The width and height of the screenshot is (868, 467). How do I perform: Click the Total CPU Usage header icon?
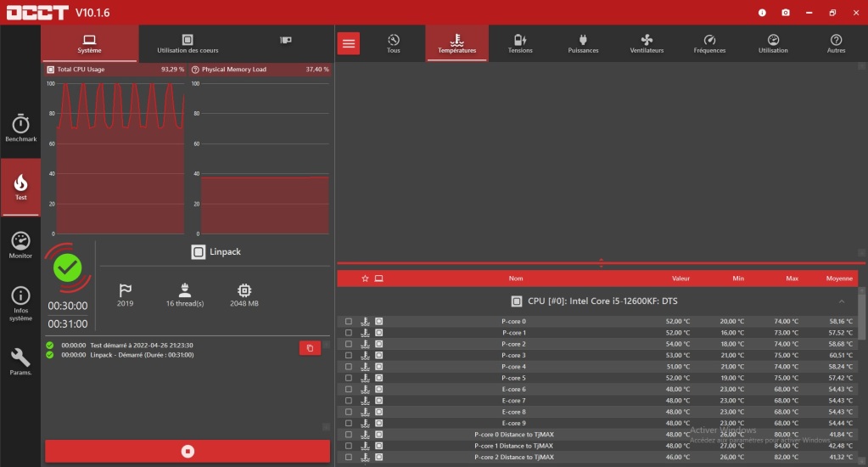[x=50, y=70]
